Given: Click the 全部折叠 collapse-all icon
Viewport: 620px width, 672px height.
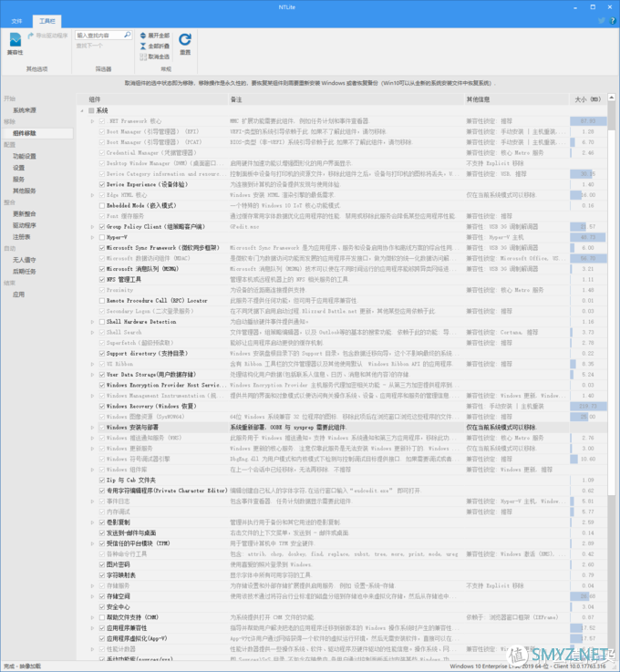Looking at the screenshot, I should (x=143, y=46).
